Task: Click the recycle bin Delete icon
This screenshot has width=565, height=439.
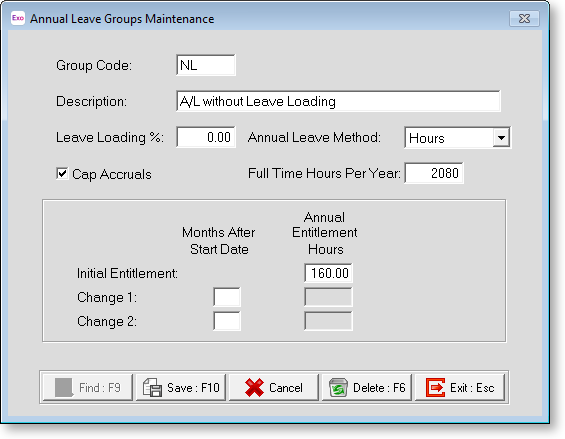Action: pyautogui.click(x=338, y=388)
